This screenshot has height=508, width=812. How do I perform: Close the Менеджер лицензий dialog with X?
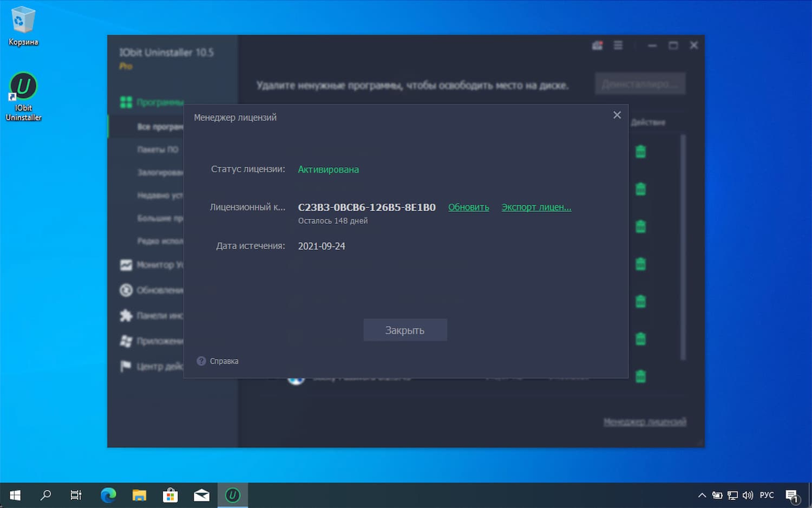[616, 115]
